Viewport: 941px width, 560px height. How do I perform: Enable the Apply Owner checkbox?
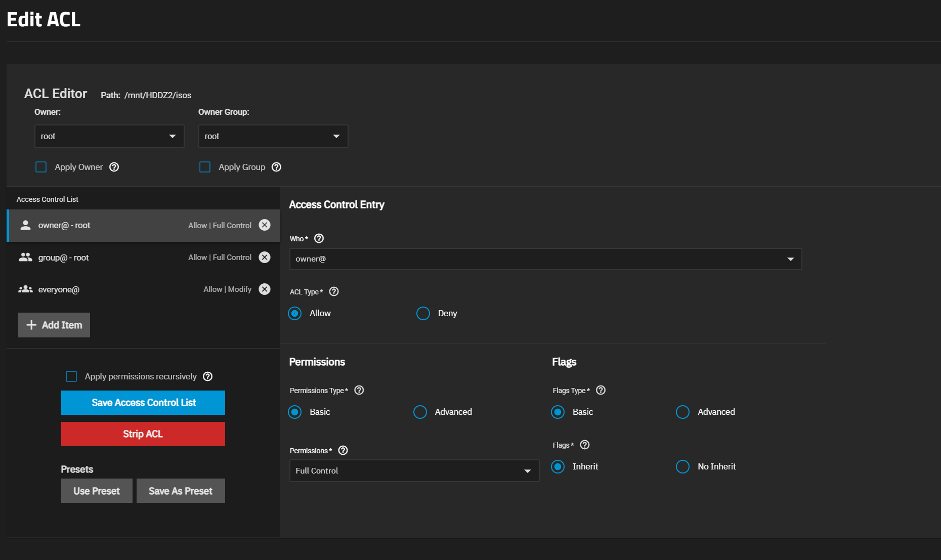pos(41,167)
